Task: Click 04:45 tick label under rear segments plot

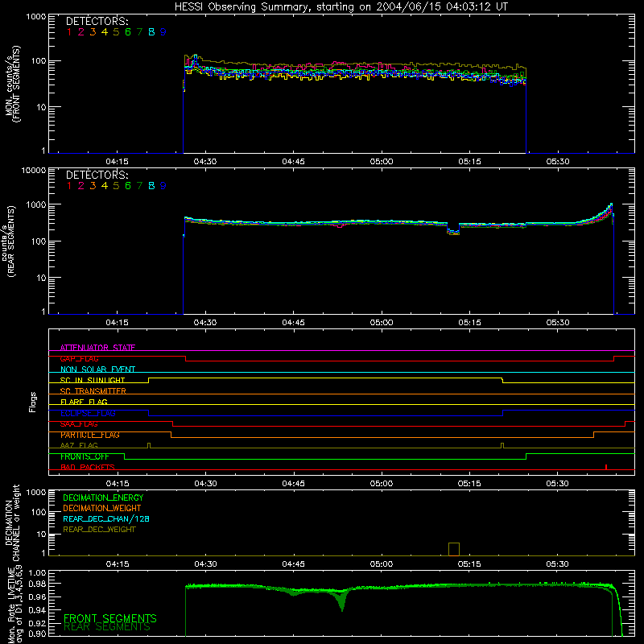Action: (293, 323)
